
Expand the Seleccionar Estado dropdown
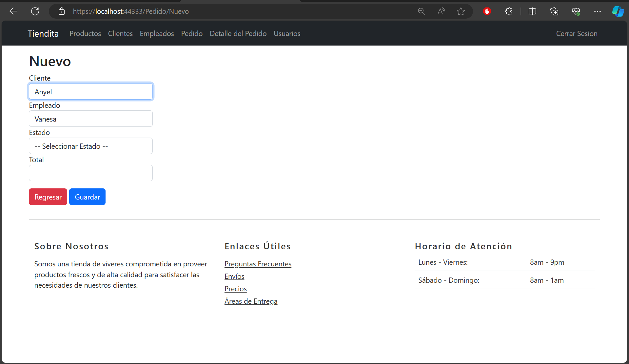(91, 146)
